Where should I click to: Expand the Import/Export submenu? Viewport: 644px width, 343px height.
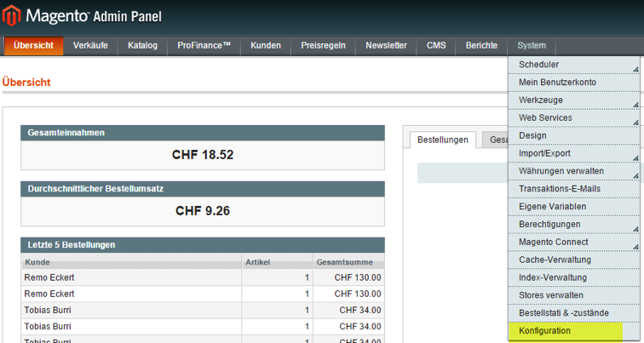[x=545, y=153]
